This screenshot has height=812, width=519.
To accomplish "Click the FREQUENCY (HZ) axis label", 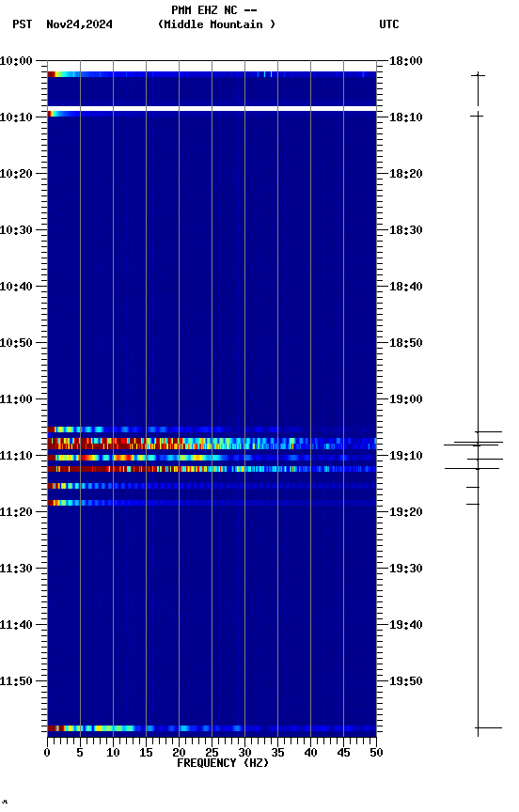I will click(223, 763).
